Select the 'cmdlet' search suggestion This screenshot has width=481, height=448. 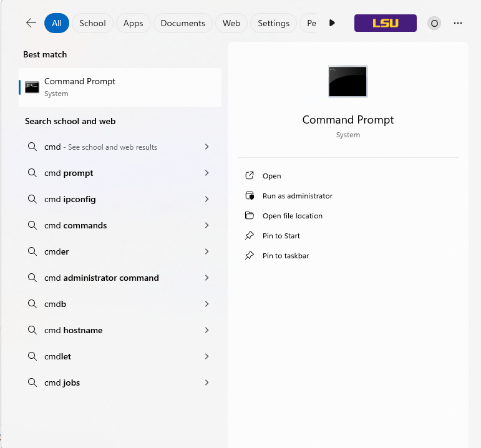[120, 356]
